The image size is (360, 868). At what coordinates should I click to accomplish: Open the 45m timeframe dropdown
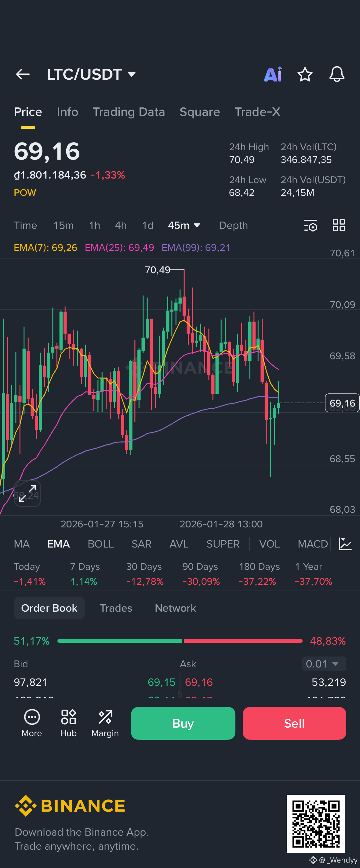184,226
